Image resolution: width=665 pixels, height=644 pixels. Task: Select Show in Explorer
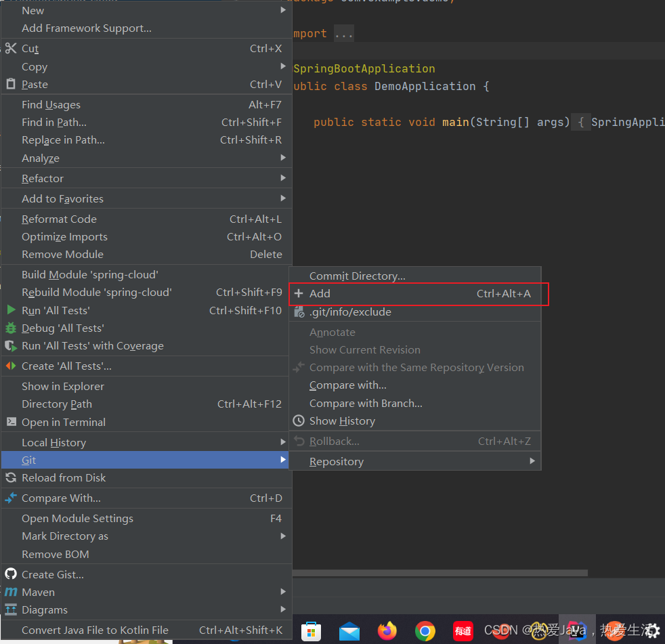click(146, 386)
